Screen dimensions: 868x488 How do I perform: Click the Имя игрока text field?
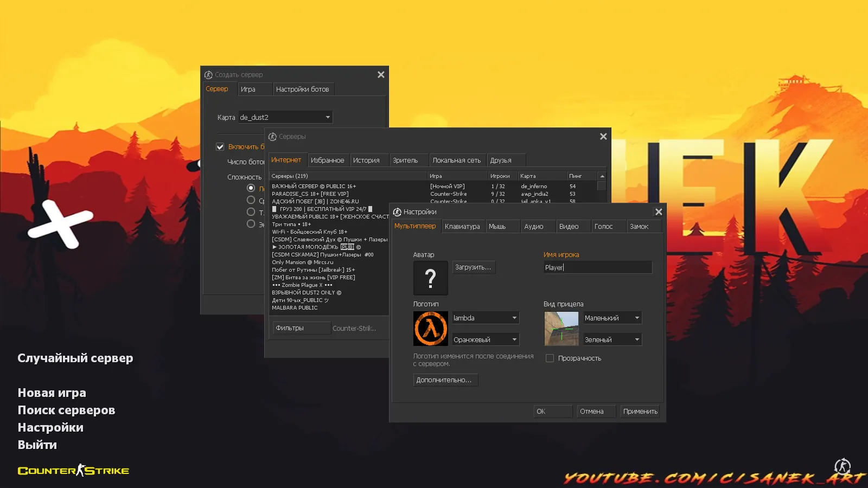pos(597,267)
